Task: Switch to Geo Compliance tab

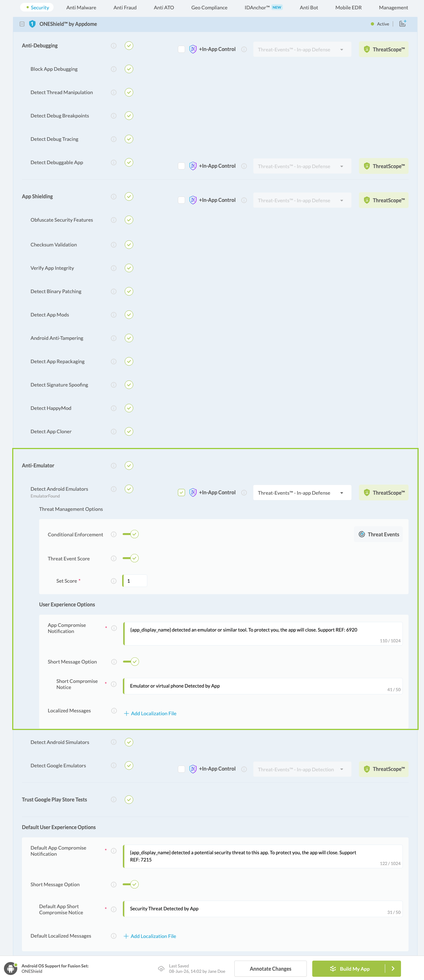Action: pos(209,8)
